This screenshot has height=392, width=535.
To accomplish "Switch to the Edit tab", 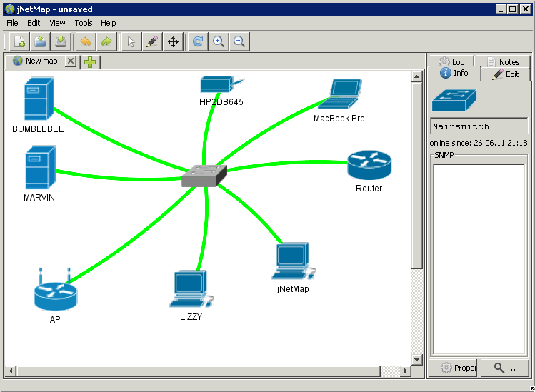I will tap(506, 74).
